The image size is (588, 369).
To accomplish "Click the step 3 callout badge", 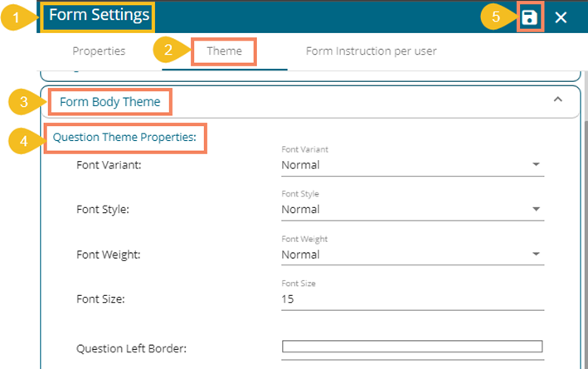I will point(24,102).
